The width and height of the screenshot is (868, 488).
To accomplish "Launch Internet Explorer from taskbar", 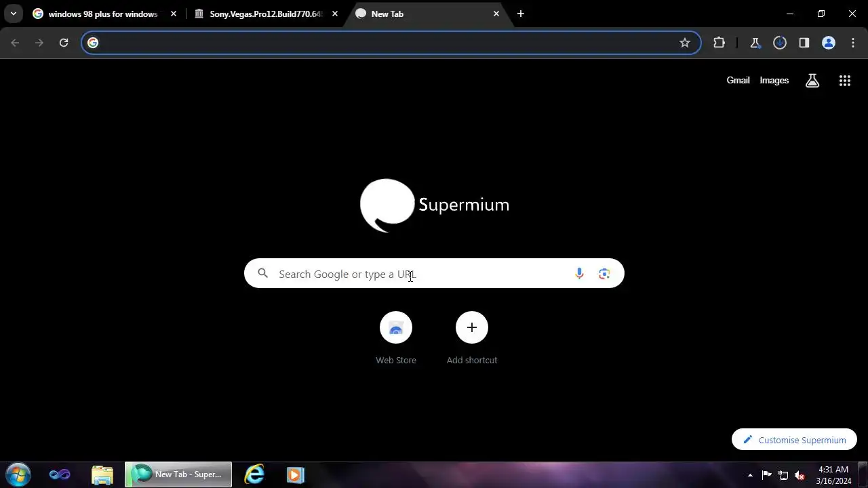I will (x=254, y=474).
